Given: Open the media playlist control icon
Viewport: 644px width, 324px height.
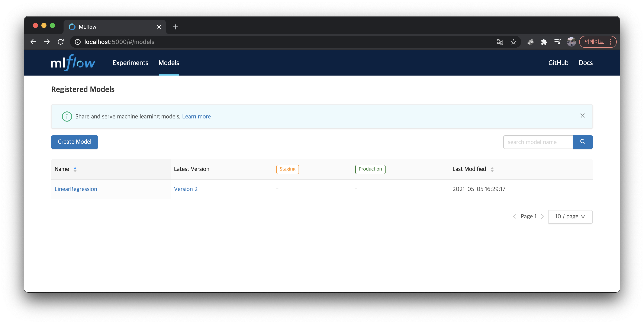Looking at the screenshot, I should [557, 42].
